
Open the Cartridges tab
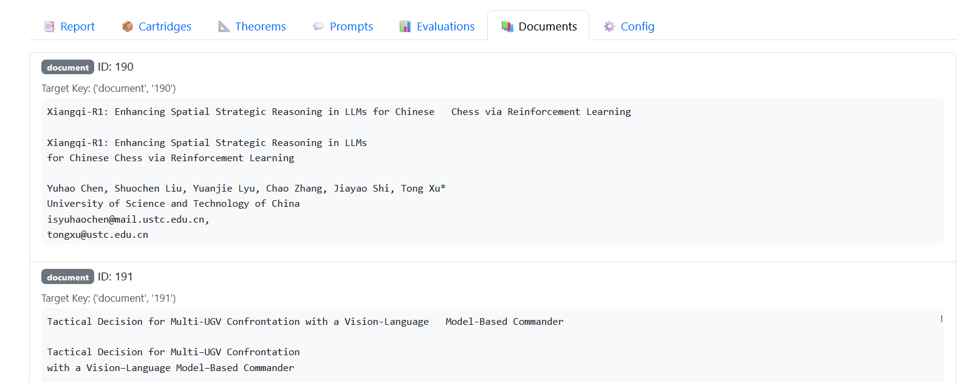[165, 26]
